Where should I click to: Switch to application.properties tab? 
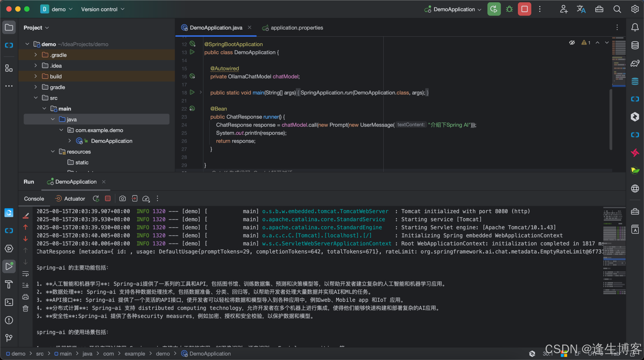pos(292,28)
